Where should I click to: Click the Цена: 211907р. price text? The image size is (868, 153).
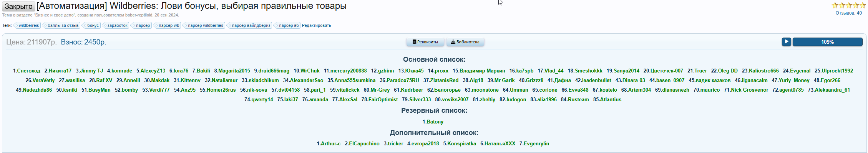tap(31, 42)
